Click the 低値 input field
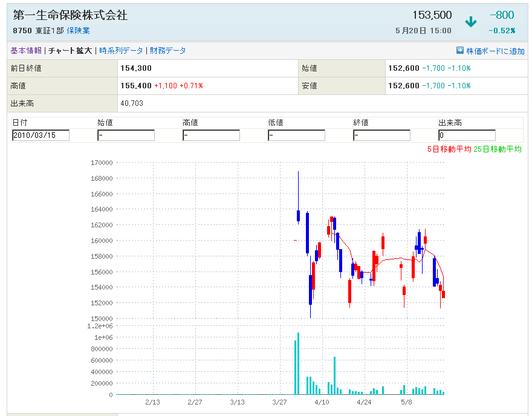The image size is (532, 416). [296, 135]
